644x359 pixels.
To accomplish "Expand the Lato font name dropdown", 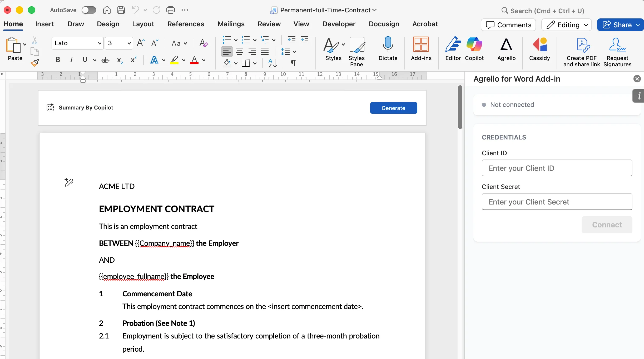I will click(100, 43).
